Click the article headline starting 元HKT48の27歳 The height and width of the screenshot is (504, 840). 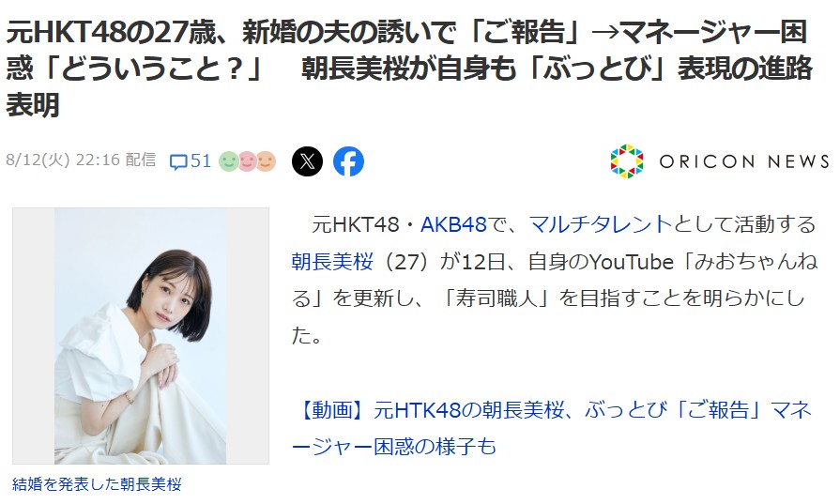point(409,69)
